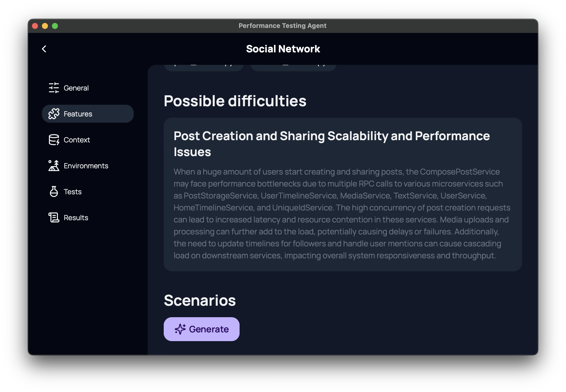Select the Tests navigation item
Viewport: 566px width, 392px height.
click(x=72, y=192)
